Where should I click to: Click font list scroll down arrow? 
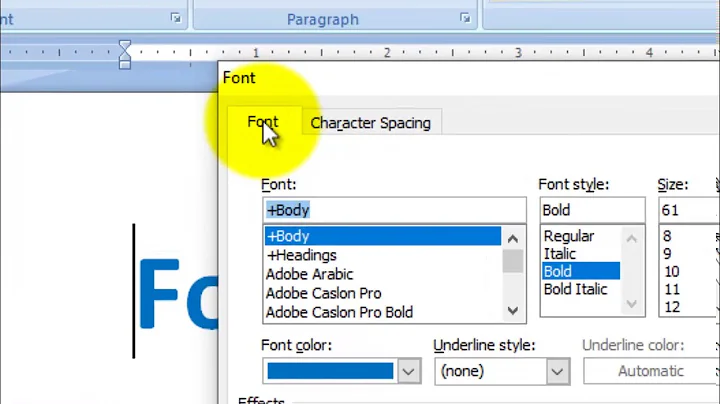click(513, 311)
